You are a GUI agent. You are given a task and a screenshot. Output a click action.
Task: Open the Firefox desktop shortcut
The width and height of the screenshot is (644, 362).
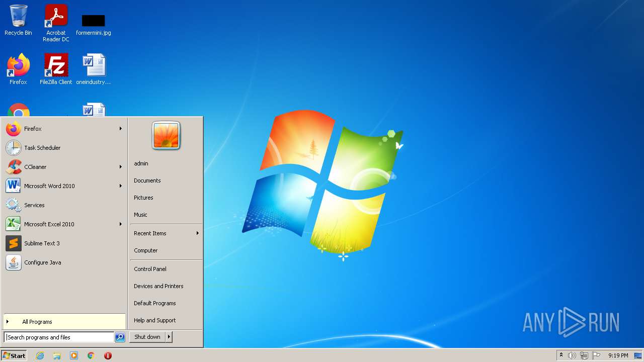click(x=18, y=69)
